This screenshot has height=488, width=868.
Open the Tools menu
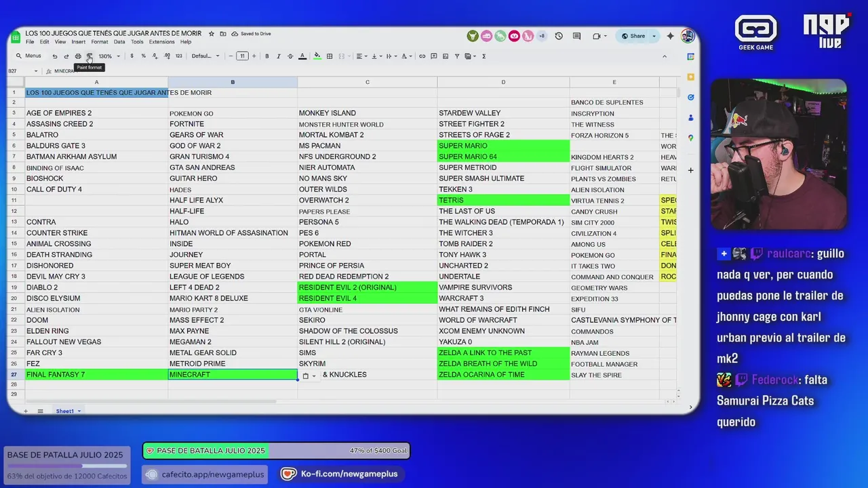click(x=137, y=42)
